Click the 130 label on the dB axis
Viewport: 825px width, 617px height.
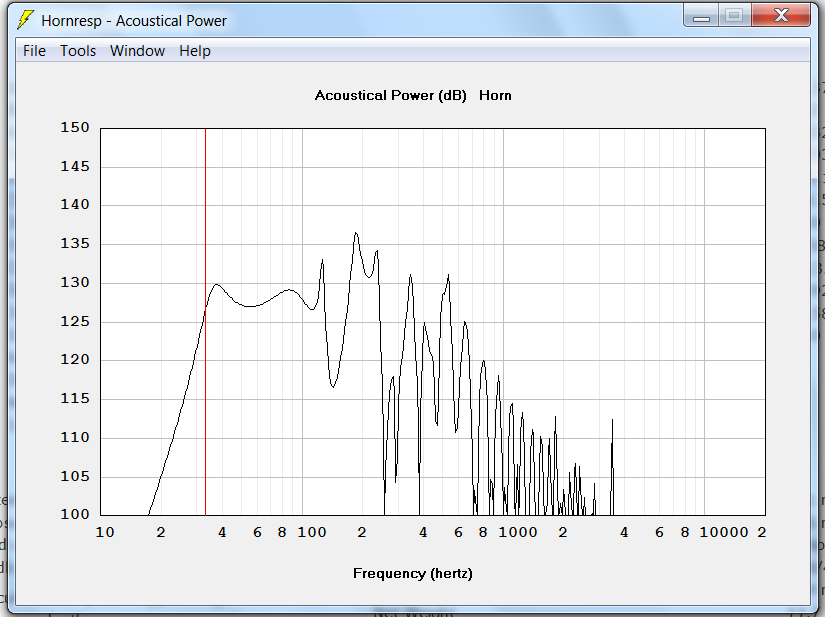pos(75,282)
